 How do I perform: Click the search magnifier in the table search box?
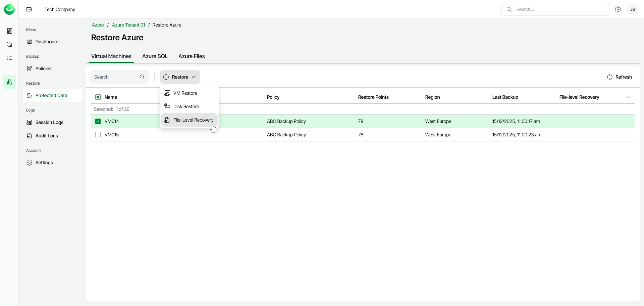142,77
